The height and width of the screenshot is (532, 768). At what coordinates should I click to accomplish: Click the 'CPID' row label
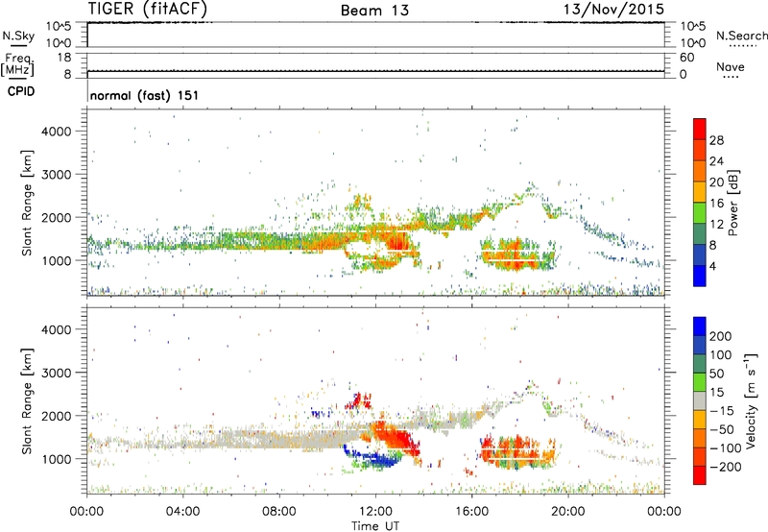(21, 91)
